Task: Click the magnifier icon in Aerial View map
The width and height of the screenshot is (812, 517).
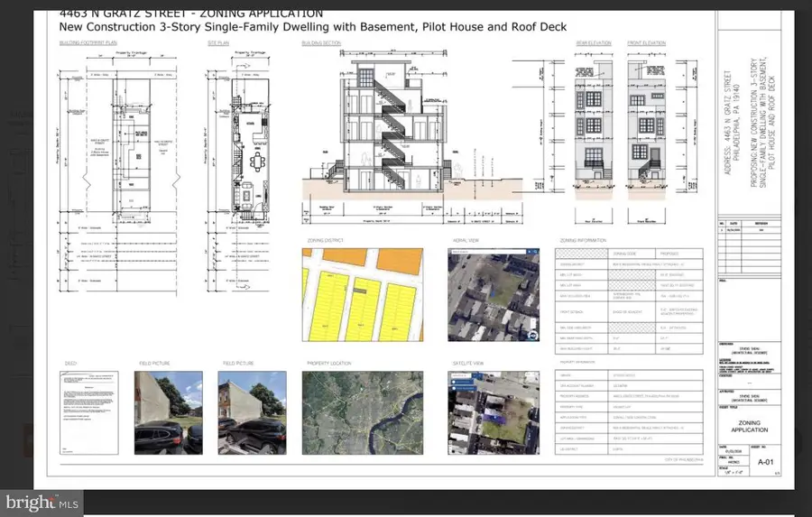Action: [535, 252]
